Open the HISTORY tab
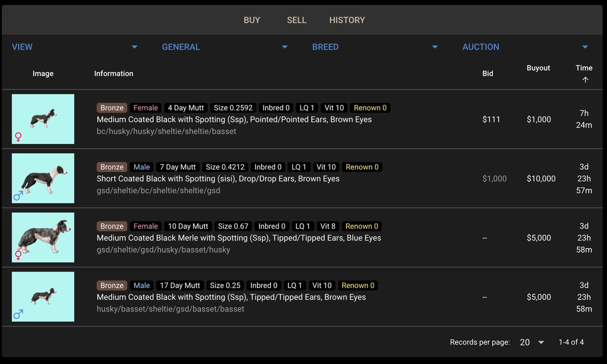Screen dimensions: 607x364 (347, 20)
